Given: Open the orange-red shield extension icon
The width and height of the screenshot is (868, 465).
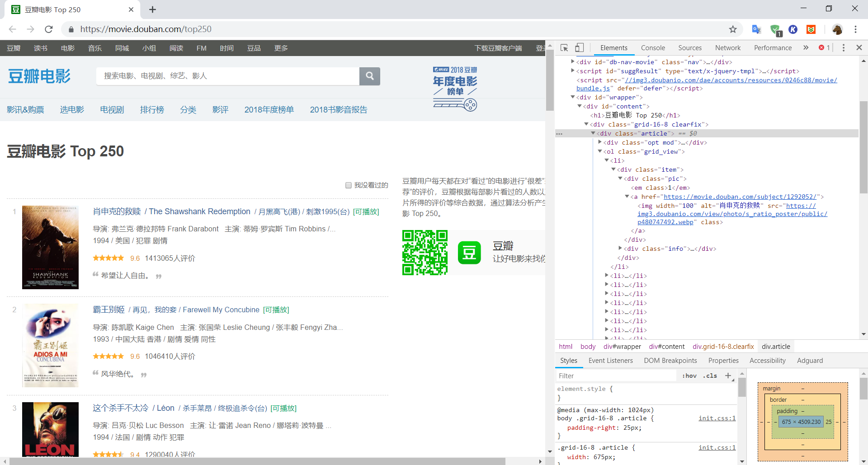Looking at the screenshot, I should pyautogui.click(x=811, y=29).
